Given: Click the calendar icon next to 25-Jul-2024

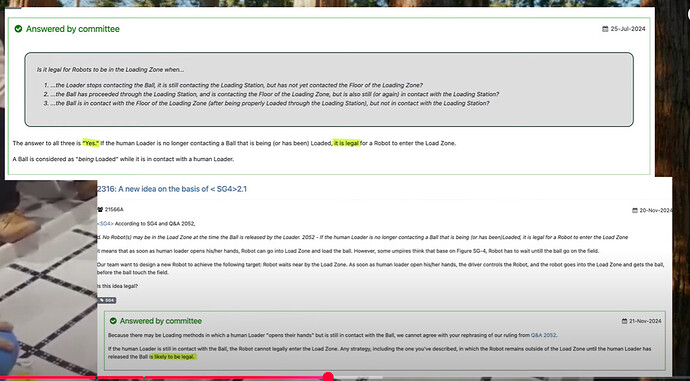Looking at the screenshot, I should click(x=605, y=29).
